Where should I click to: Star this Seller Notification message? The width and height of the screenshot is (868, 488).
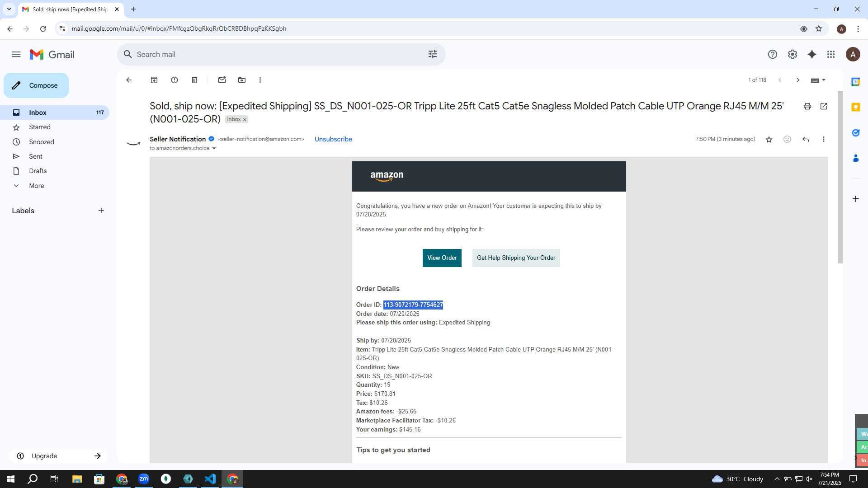(769, 139)
